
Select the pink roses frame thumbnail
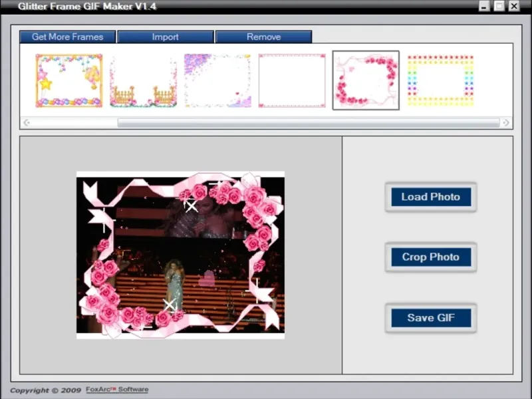(x=366, y=80)
